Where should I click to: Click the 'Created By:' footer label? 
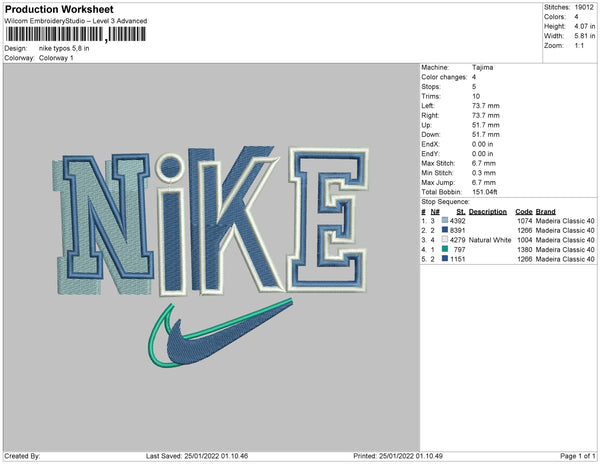click(x=22, y=456)
